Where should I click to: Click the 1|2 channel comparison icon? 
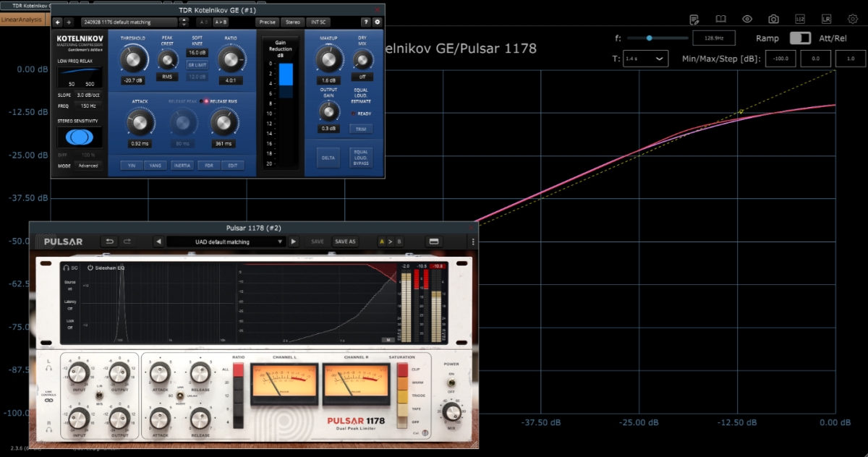[x=799, y=19]
